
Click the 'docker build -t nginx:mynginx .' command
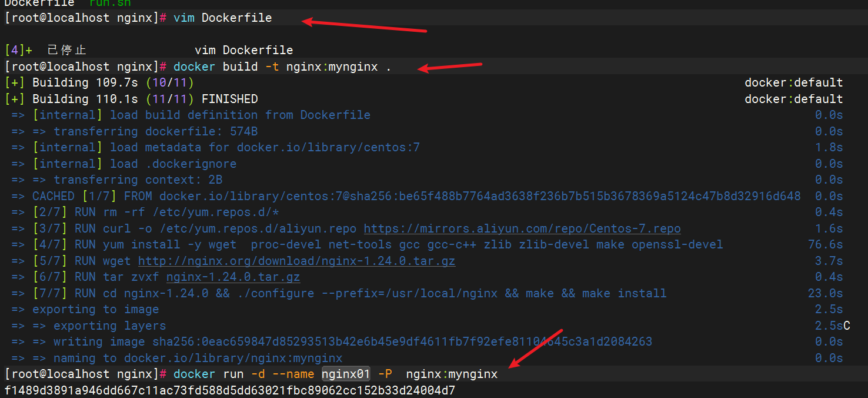click(282, 67)
